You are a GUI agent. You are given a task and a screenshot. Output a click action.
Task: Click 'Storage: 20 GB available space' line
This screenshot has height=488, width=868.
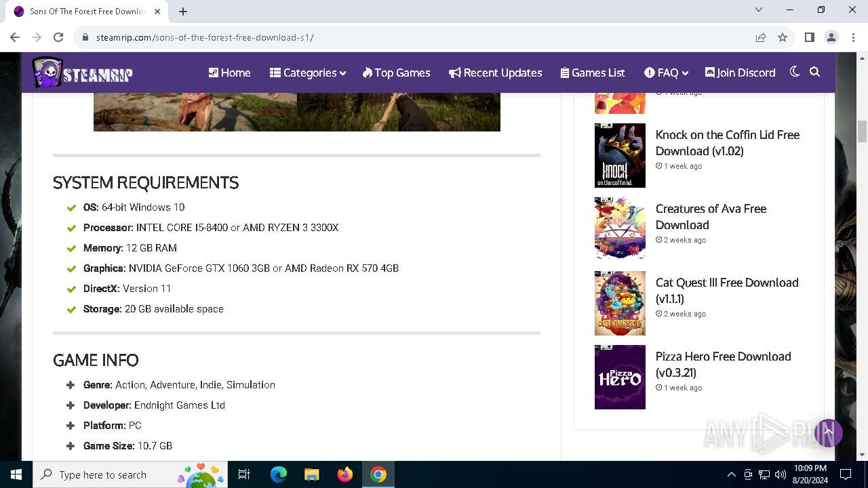pyautogui.click(x=153, y=309)
